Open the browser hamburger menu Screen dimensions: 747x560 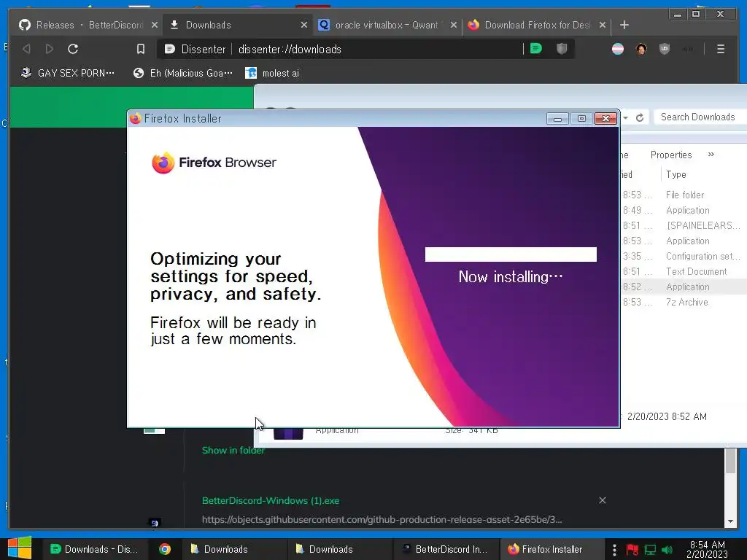coord(720,49)
